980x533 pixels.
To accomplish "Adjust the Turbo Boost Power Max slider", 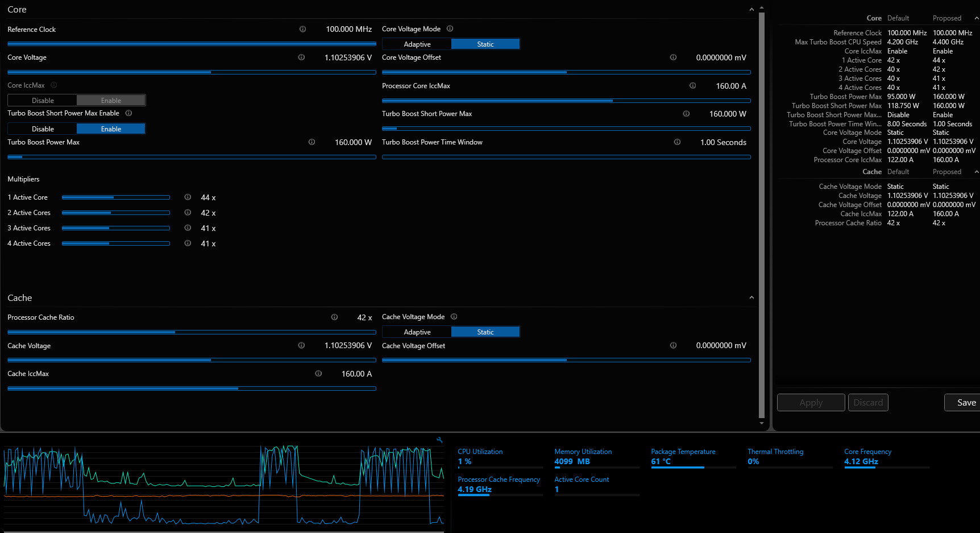I will click(192, 157).
